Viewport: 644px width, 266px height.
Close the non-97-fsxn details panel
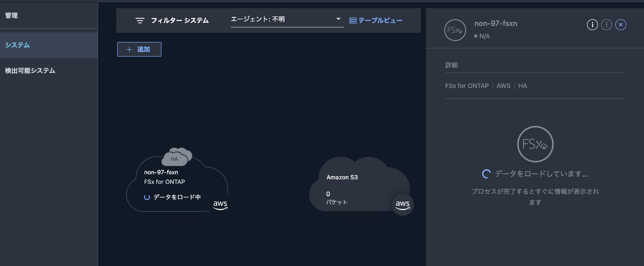click(x=620, y=25)
